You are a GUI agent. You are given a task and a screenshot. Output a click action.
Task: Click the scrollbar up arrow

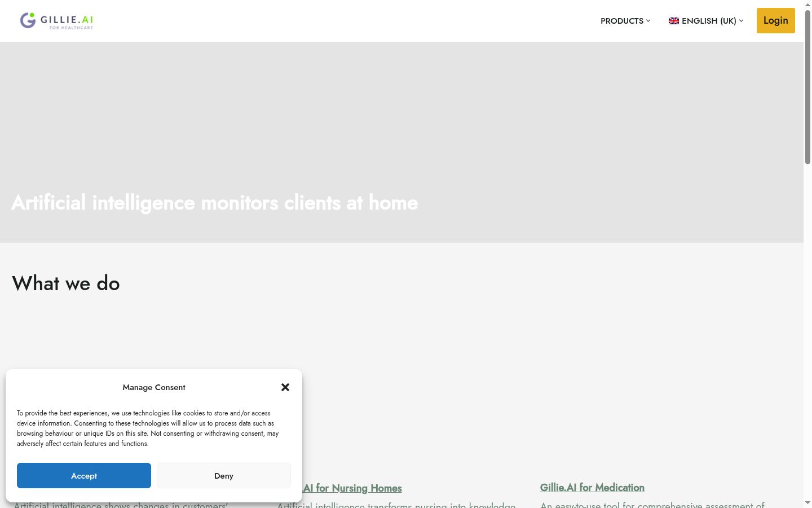click(807, 5)
